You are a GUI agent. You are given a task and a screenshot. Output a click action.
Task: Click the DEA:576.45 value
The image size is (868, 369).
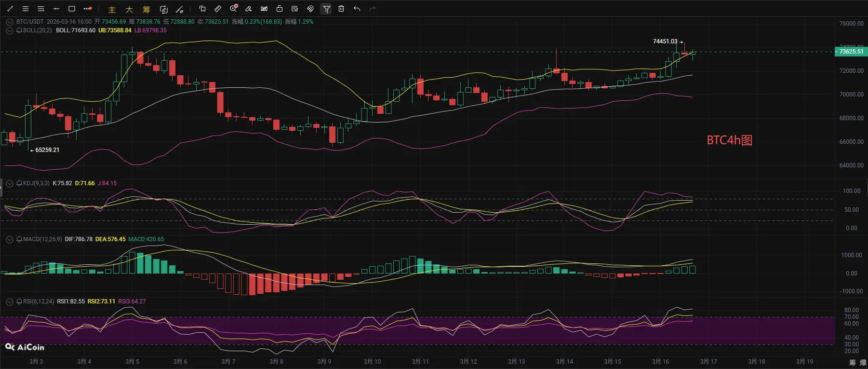coord(110,239)
